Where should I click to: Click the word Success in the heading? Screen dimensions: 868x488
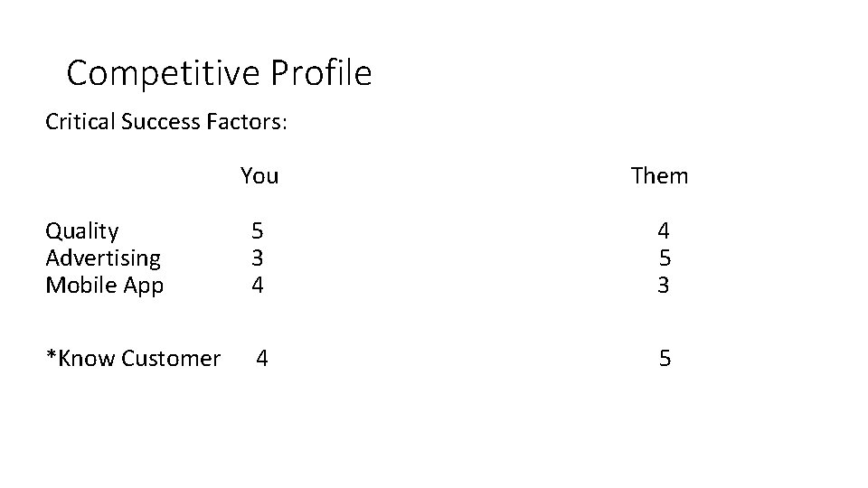[x=161, y=122]
